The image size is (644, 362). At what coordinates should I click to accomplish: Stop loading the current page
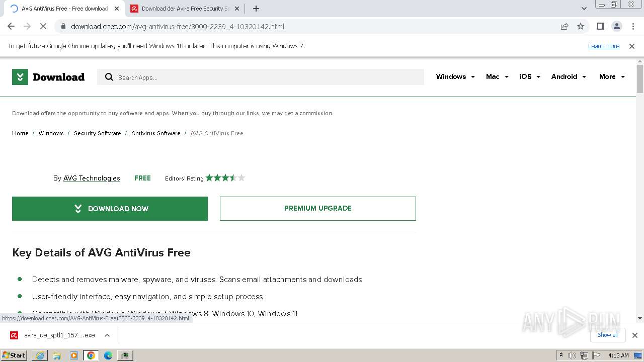43,26
